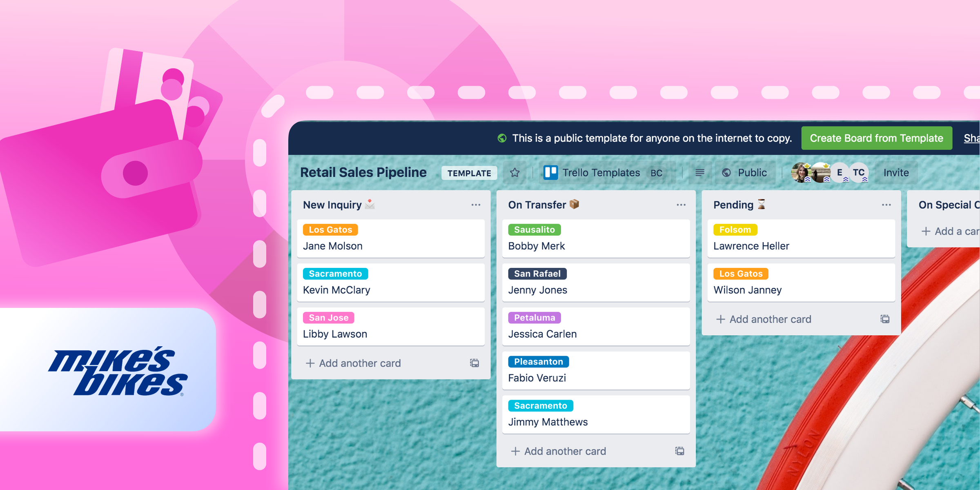The image size is (980, 490).
Task: Click Sacramento label on Jimmy Matthews card
Action: 541,406
